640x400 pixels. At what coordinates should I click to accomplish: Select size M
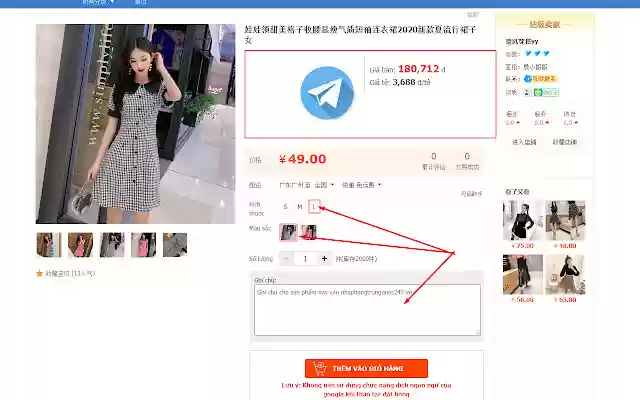300,207
